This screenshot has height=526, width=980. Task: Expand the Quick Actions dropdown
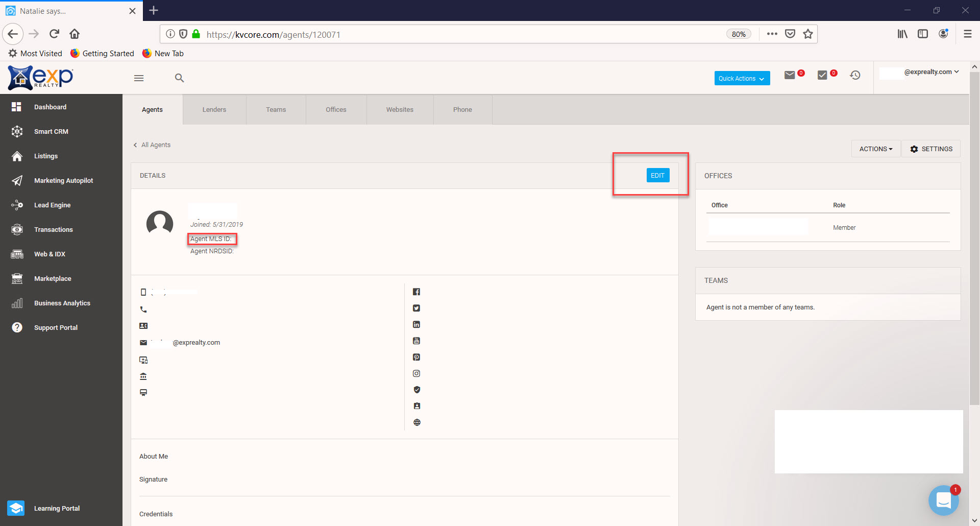point(742,78)
